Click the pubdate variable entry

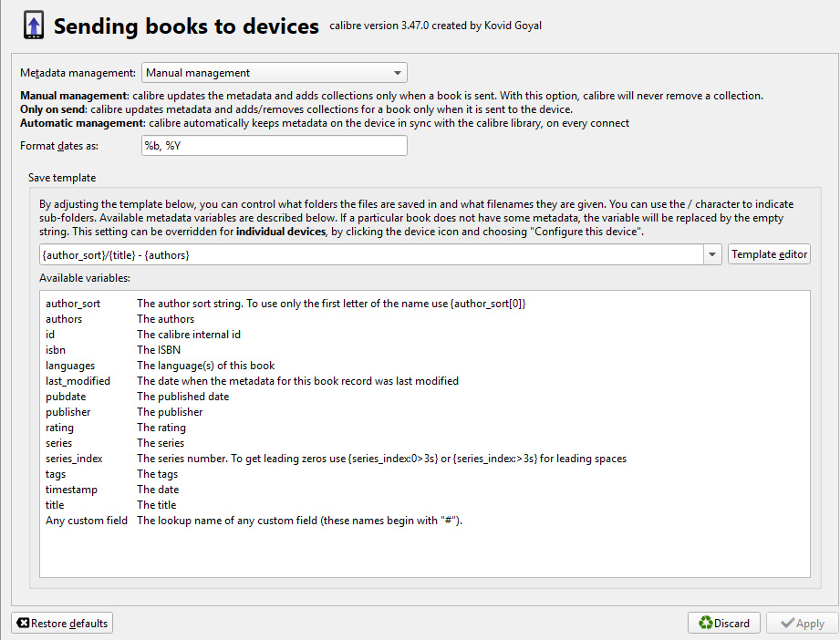(65, 397)
